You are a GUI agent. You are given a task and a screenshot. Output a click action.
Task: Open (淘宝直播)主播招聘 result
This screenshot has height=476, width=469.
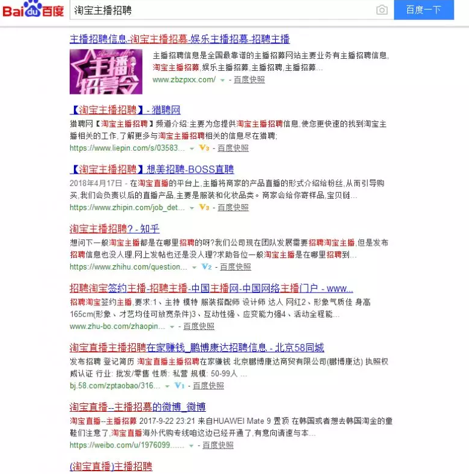111,466
